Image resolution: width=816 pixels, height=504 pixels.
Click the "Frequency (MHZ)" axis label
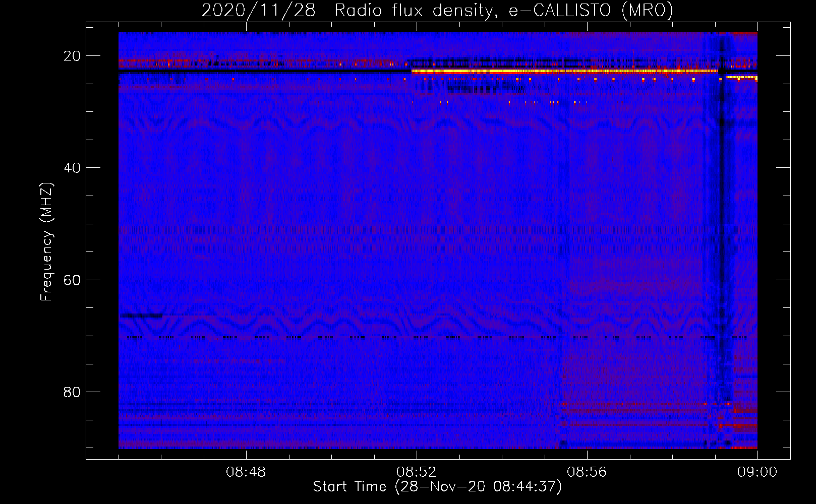(x=46, y=242)
